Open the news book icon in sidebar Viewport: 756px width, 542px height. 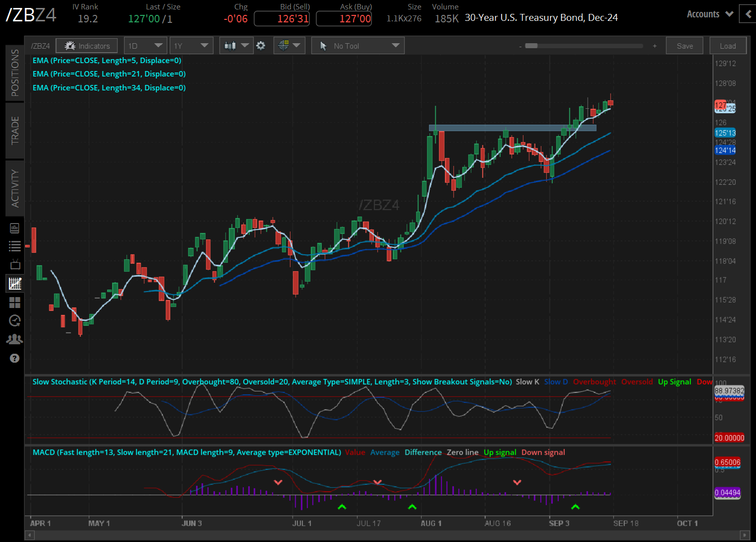15,228
